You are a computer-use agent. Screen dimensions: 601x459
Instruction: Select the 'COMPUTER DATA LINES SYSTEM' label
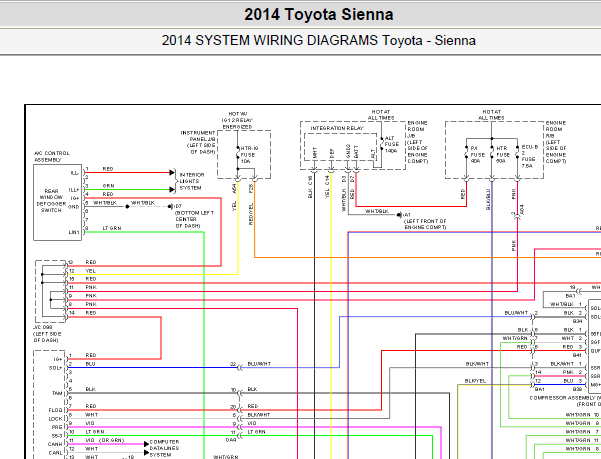point(164,448)
